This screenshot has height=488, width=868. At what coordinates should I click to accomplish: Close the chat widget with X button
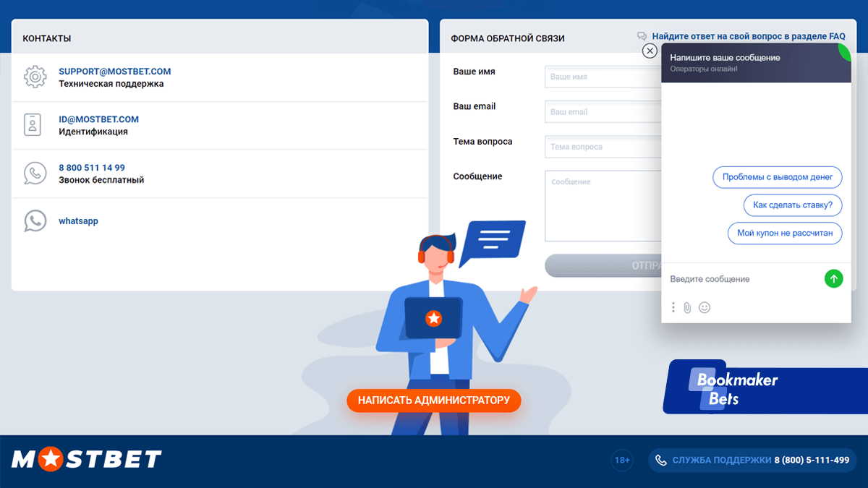(650, 51)
